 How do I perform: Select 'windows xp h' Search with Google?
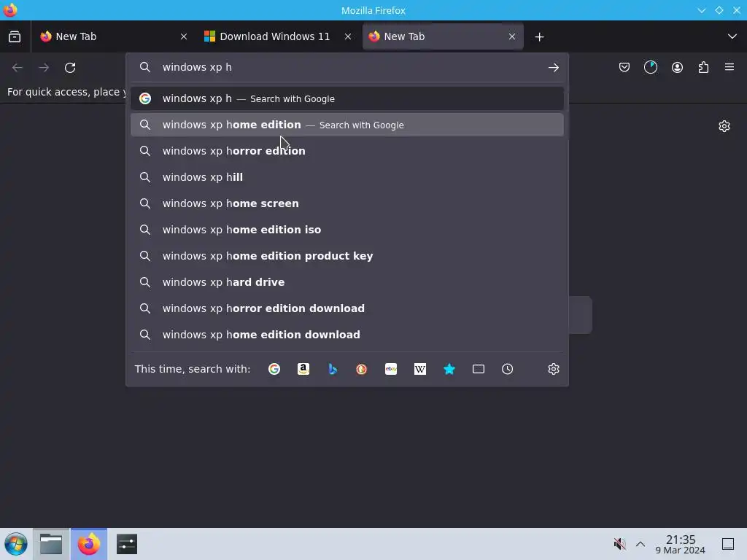[x=347, y=98]
